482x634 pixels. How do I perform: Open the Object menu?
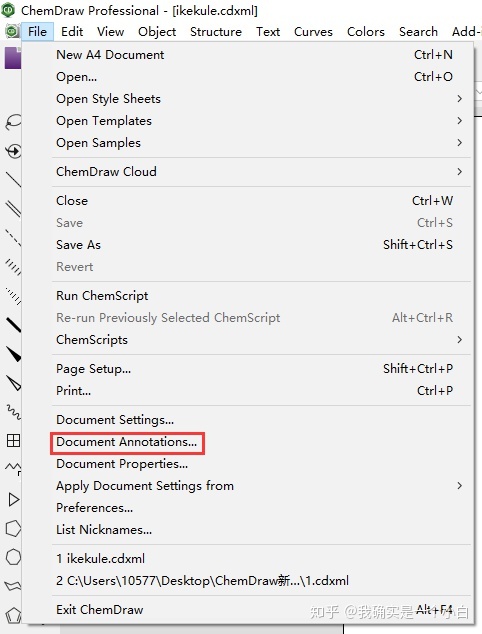[157, 32]
